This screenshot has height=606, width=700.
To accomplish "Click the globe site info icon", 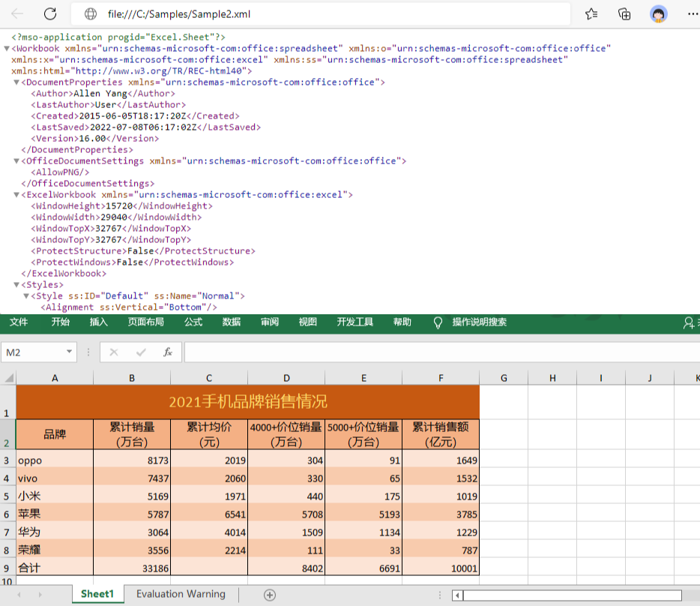I will [91, 13].
